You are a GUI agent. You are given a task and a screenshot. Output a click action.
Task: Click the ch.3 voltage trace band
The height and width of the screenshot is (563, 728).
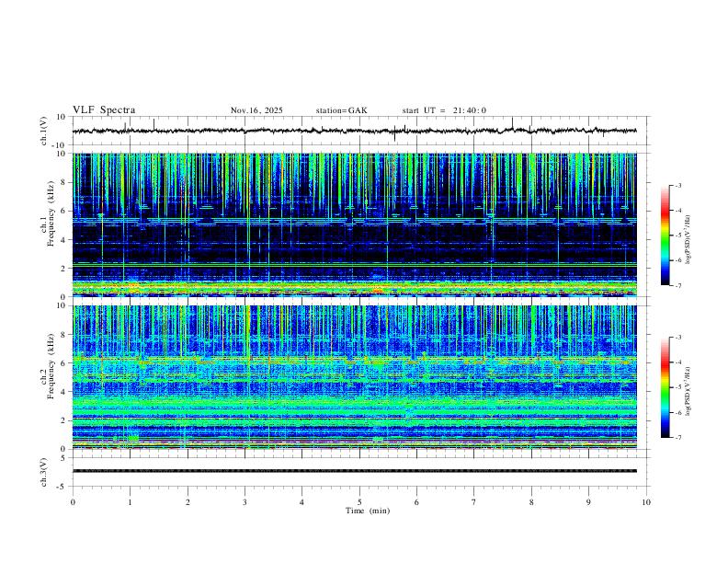tap(354, 471)
